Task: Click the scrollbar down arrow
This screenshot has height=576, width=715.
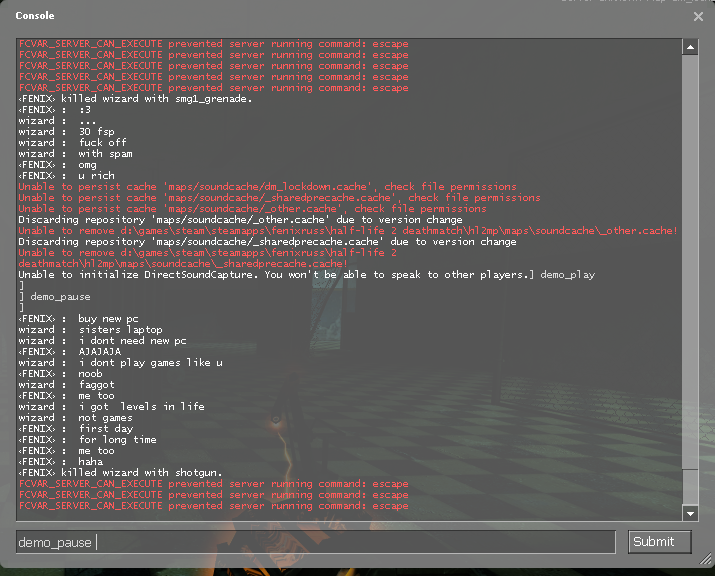Action: tap(690, 514)
